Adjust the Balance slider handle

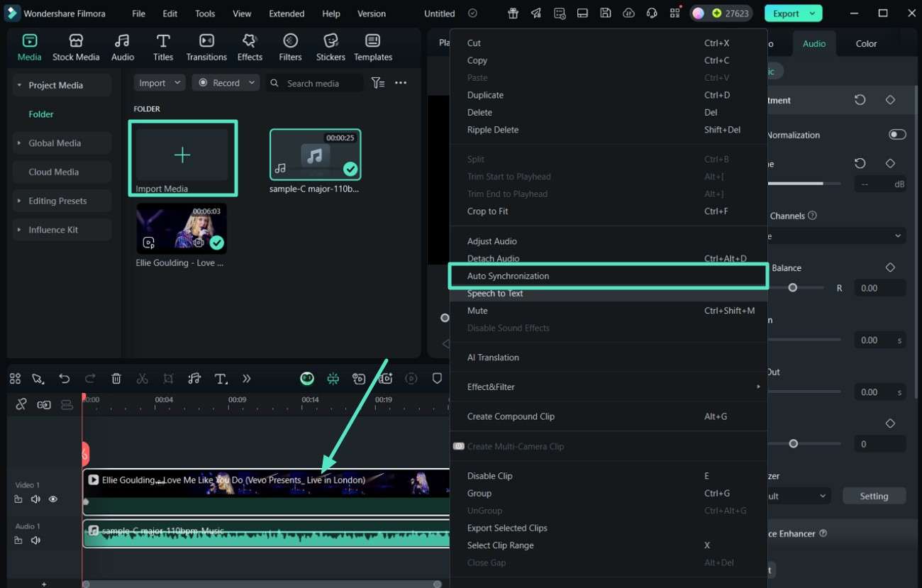793,288
